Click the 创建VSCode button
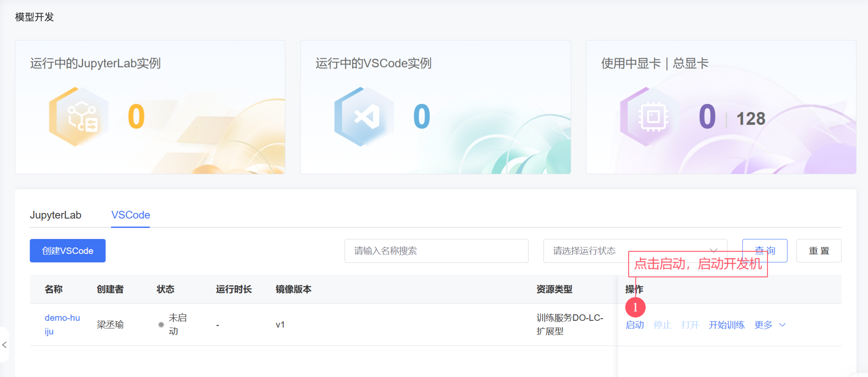The height and width of the screenshot is (377, 868). coord(67,251)
